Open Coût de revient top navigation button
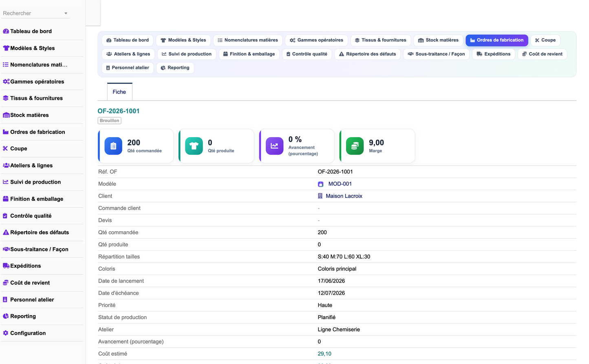 [x=543, y=54]
